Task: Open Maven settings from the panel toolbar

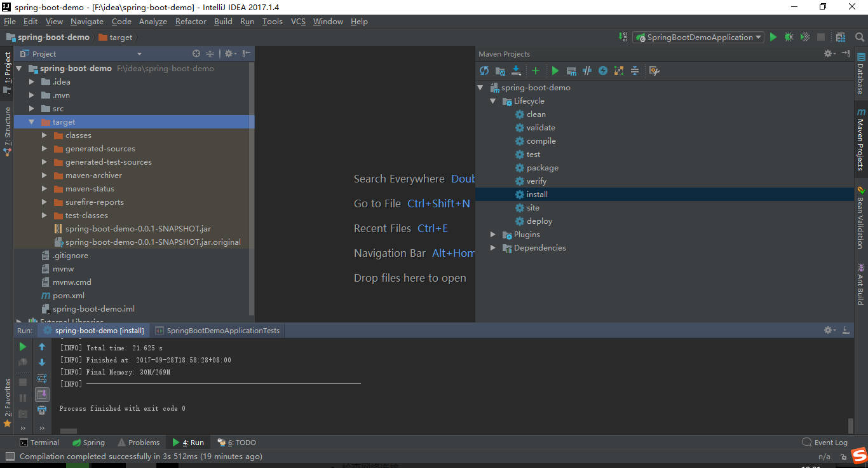Action: tap(654, 71)
